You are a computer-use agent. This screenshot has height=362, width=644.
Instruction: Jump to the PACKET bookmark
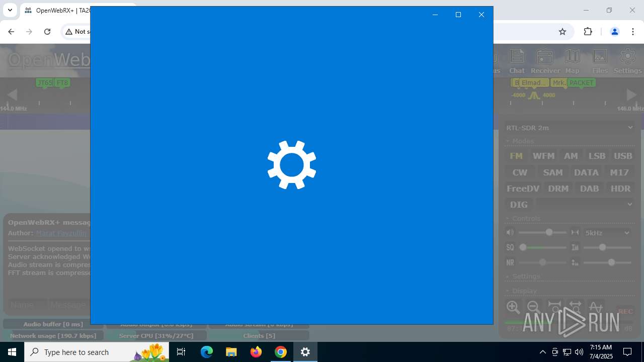coord(581,83)
